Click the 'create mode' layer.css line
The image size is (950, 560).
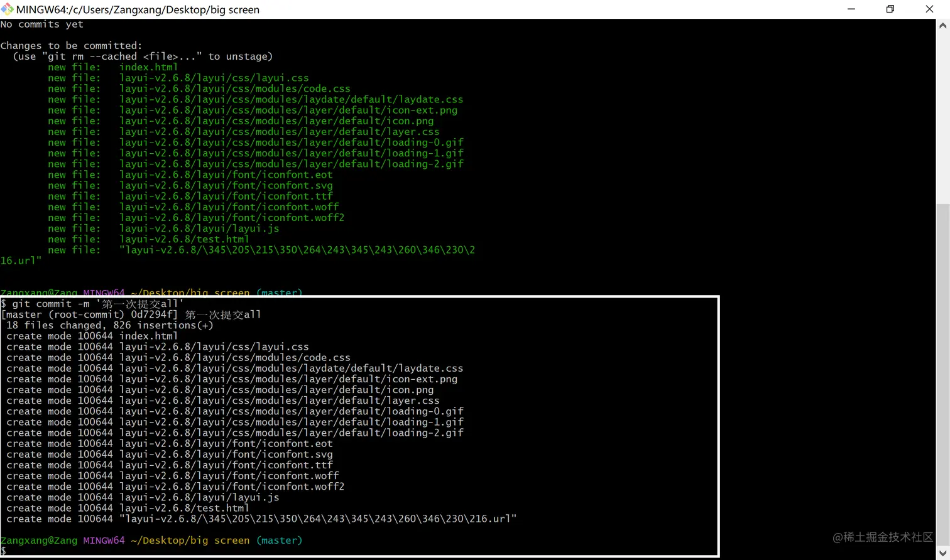click(x=223, y=401)
